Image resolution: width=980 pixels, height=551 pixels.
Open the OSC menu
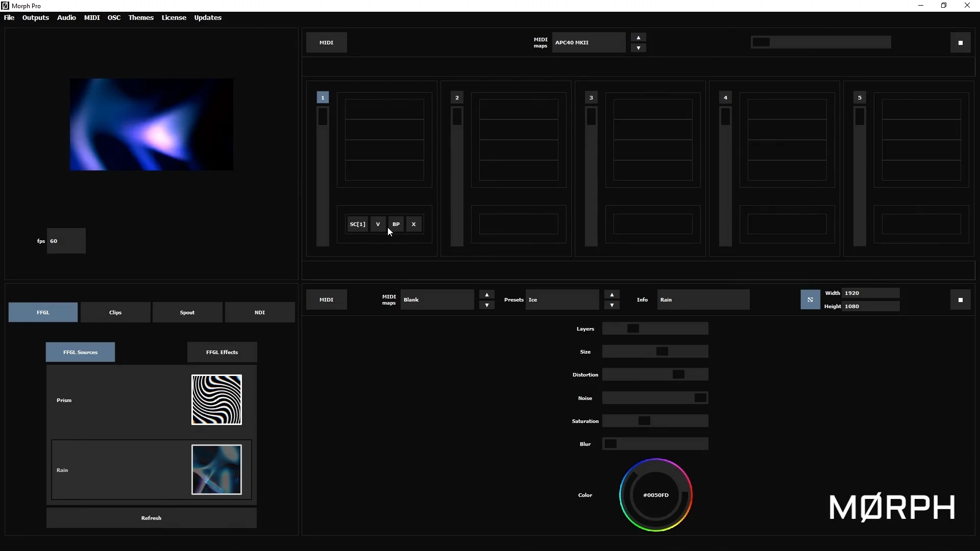click(114, 17)
